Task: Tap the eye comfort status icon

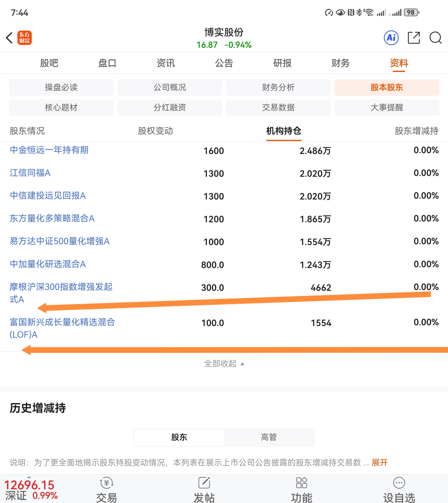Action: [340, 12]
